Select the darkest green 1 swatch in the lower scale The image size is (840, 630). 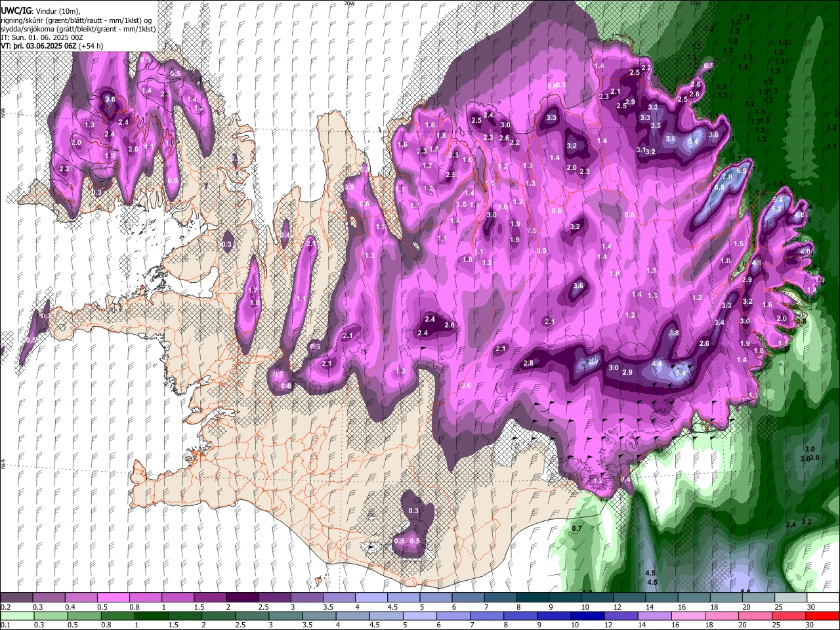tap(152, 616)
